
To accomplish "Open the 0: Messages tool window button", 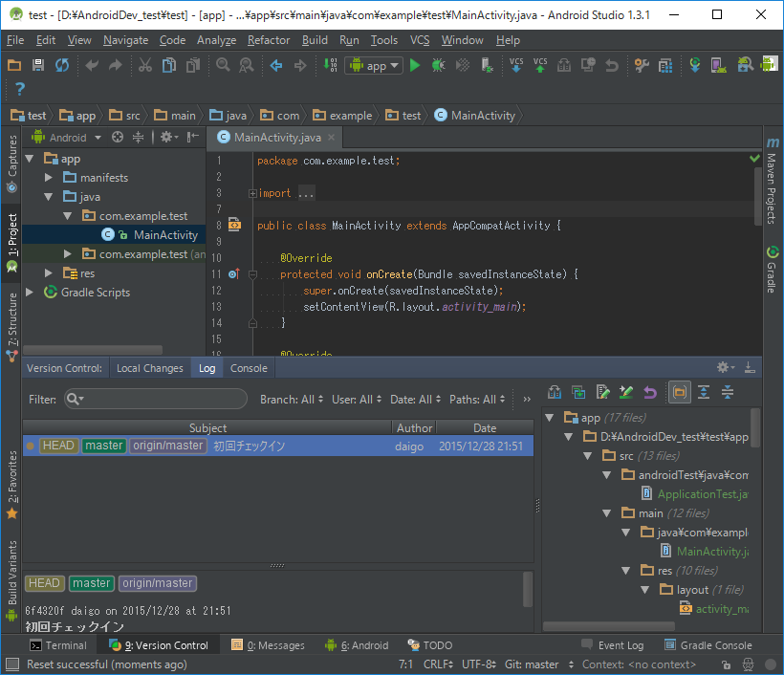I will [x=268, y=645].
